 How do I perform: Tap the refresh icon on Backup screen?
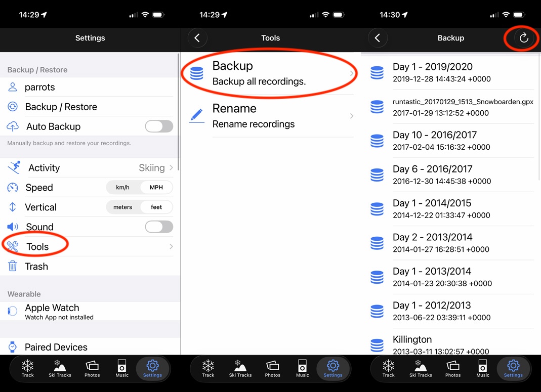524,38
